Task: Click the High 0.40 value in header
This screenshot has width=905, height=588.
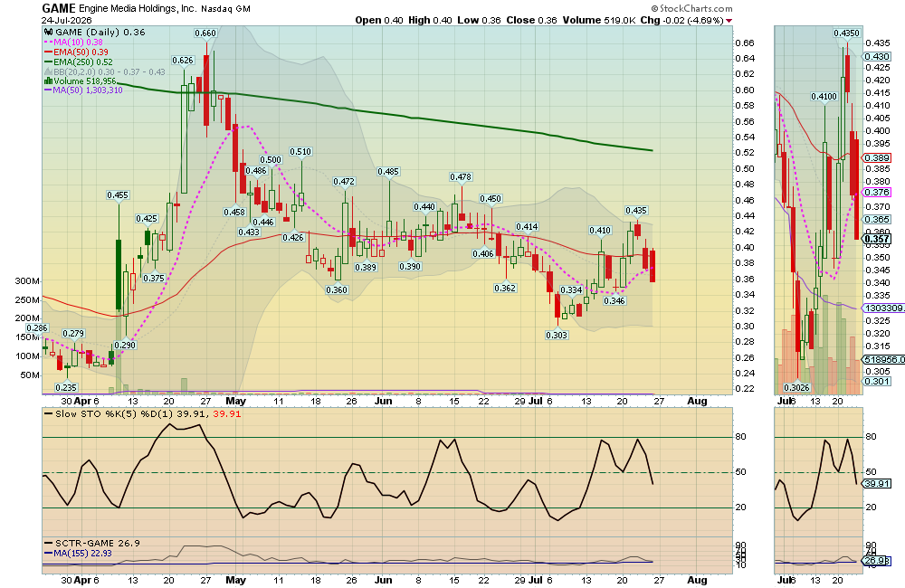Action: [430, 20]
